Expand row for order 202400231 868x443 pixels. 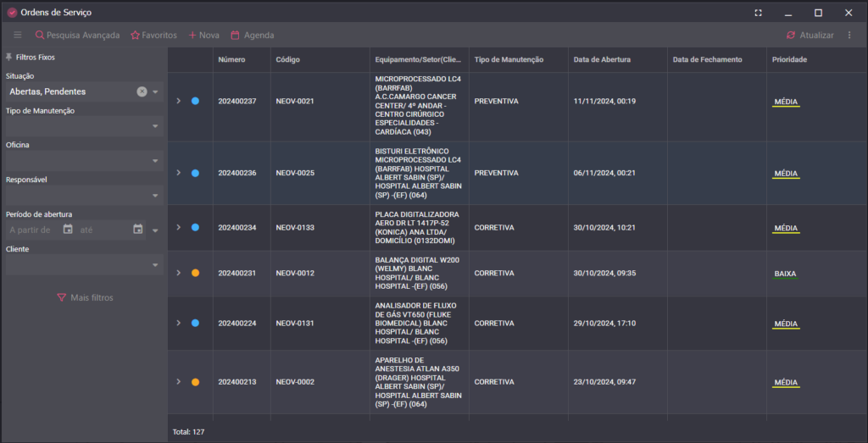[x=178, y=273]
